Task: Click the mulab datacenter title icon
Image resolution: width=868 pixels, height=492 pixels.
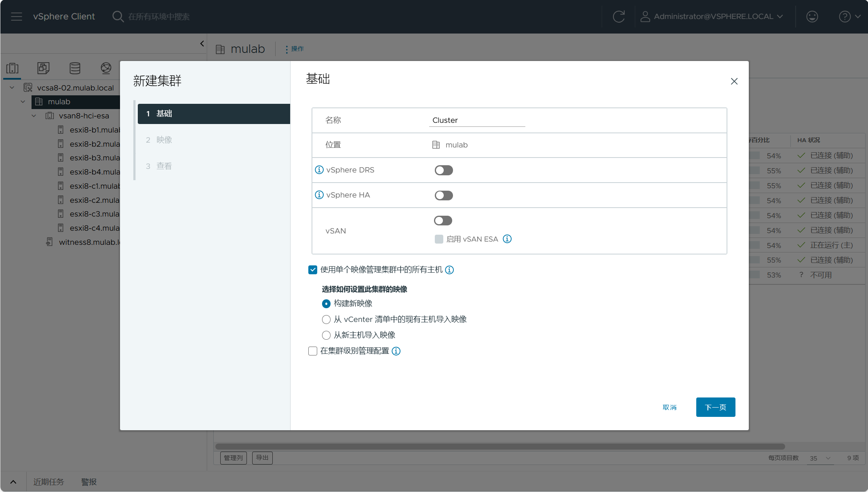Action: tap(220, 49)
